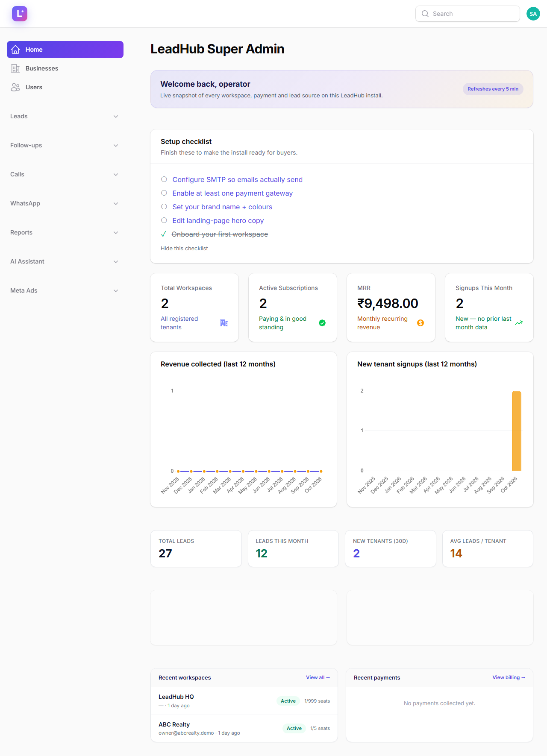The image size is (547, 756).
Task: Click the Leads This Month 12 card
Action: (293, 548)
